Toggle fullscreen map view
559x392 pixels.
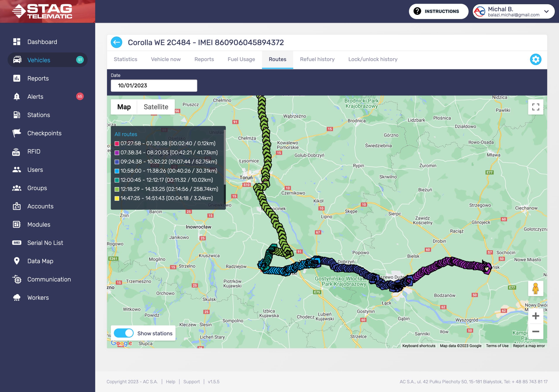point(536,107)
